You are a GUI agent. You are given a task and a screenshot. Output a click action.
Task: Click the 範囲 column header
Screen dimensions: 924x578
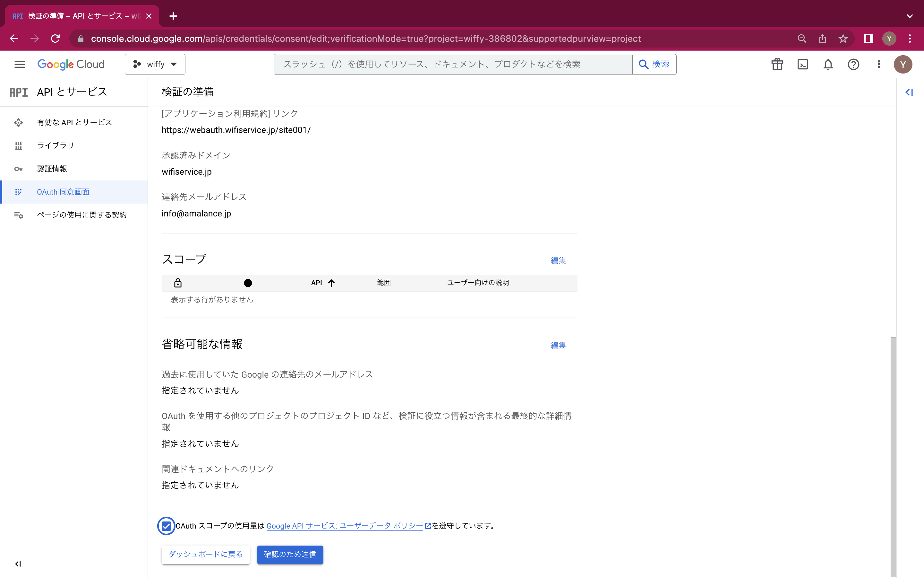tap(384, 283)
